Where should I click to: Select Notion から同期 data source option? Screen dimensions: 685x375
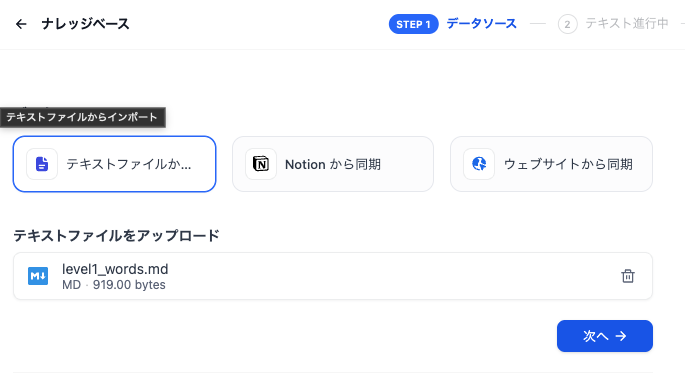[333, 164]
